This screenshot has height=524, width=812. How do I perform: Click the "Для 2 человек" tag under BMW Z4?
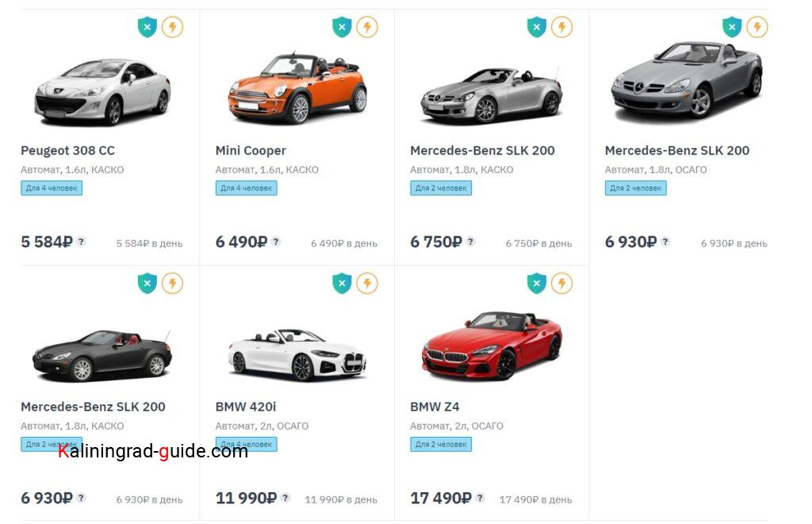pyautogui.click(x=441, y=444)
